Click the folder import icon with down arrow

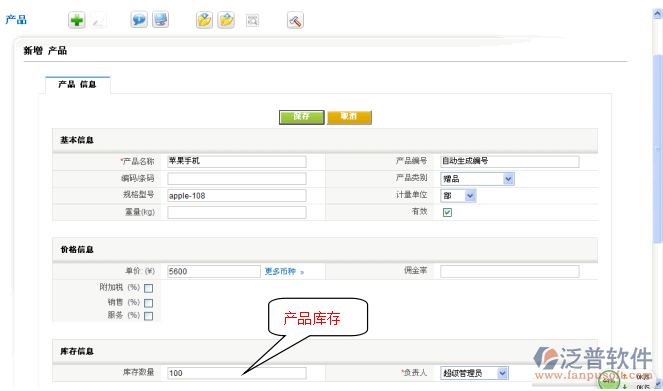coord(205,20)
